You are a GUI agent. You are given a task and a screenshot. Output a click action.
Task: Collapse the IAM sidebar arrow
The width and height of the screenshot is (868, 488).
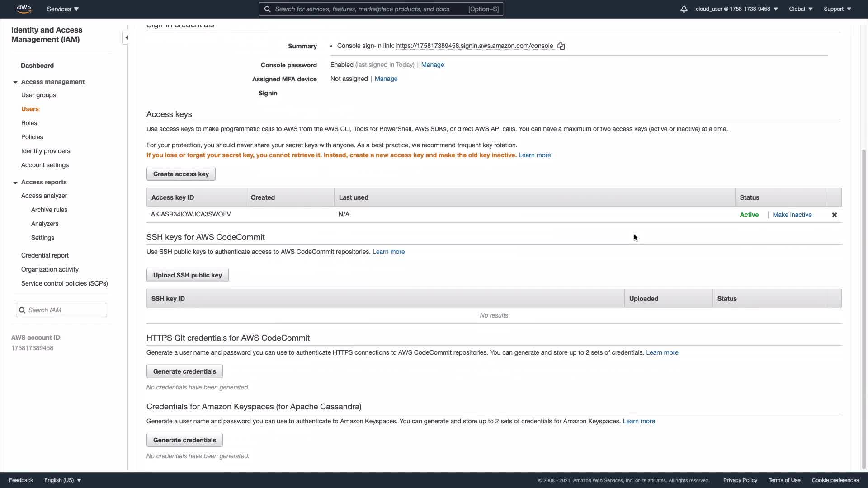coord(127,38)
